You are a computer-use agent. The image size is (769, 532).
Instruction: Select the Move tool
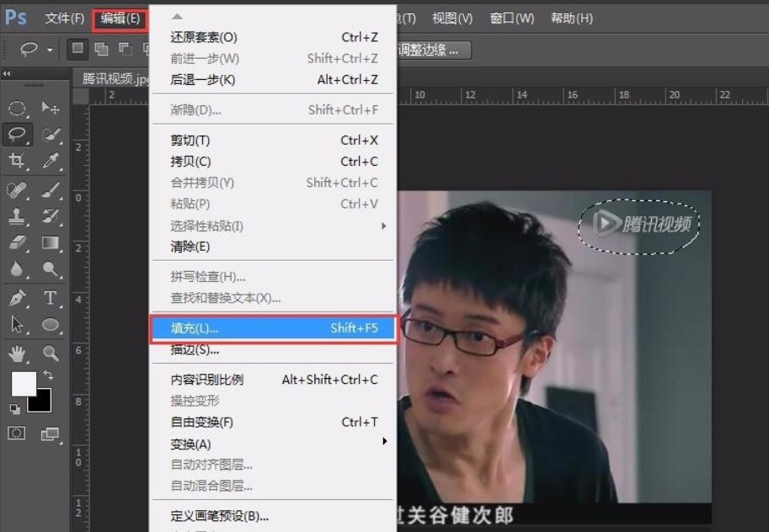tap(50, 108)
